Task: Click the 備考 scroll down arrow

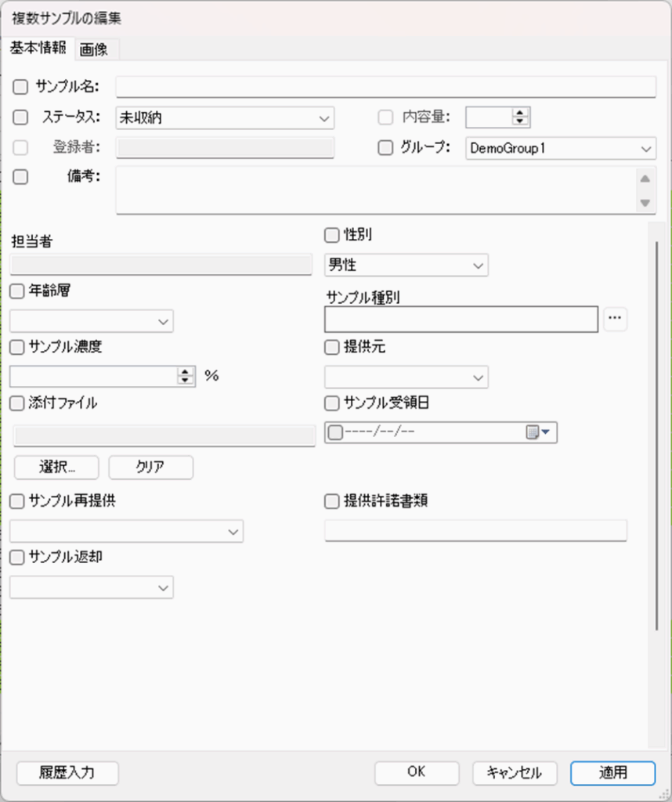Action: point(645,203)
